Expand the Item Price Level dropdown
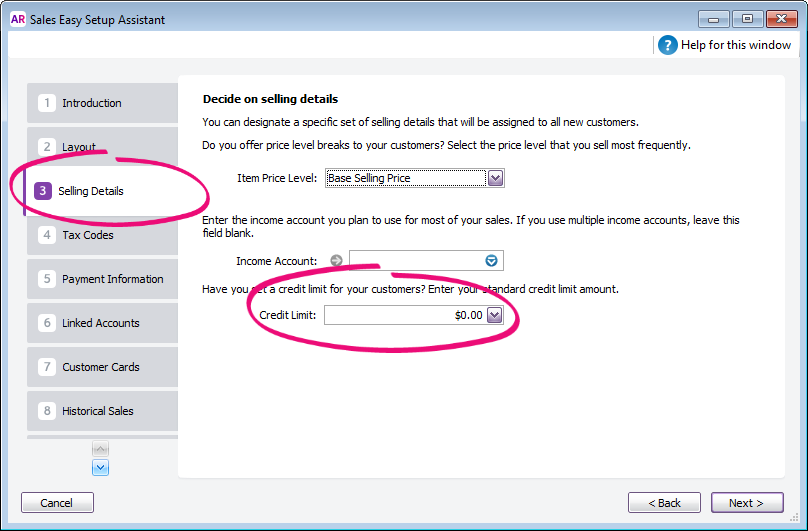Image resolution: width=808 pixels, height=531 pixels. point(495,178)
